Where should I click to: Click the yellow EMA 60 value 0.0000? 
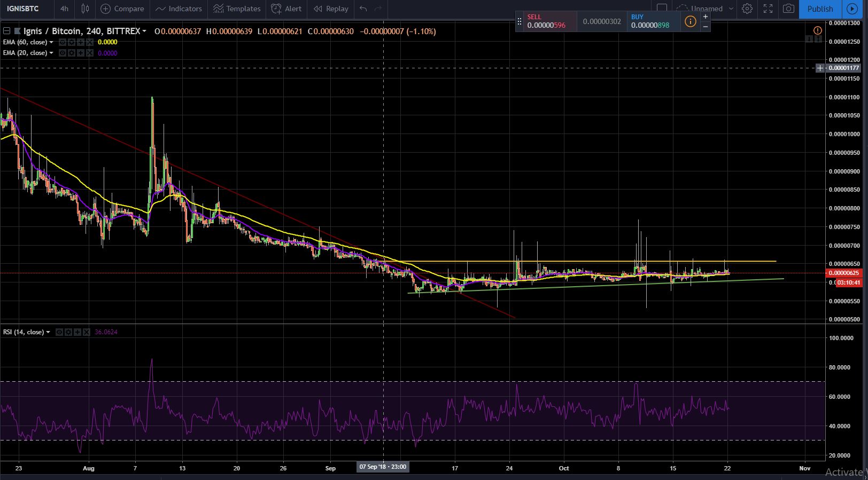107,42
